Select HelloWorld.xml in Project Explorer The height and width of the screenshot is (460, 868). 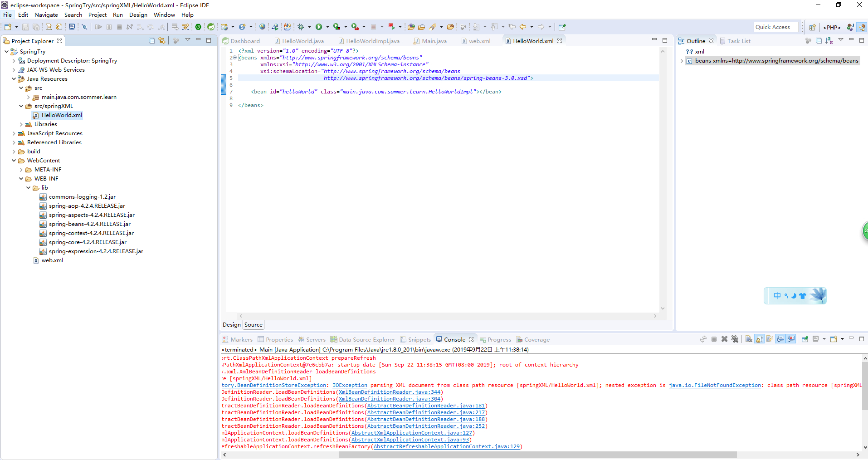[62, 115]
